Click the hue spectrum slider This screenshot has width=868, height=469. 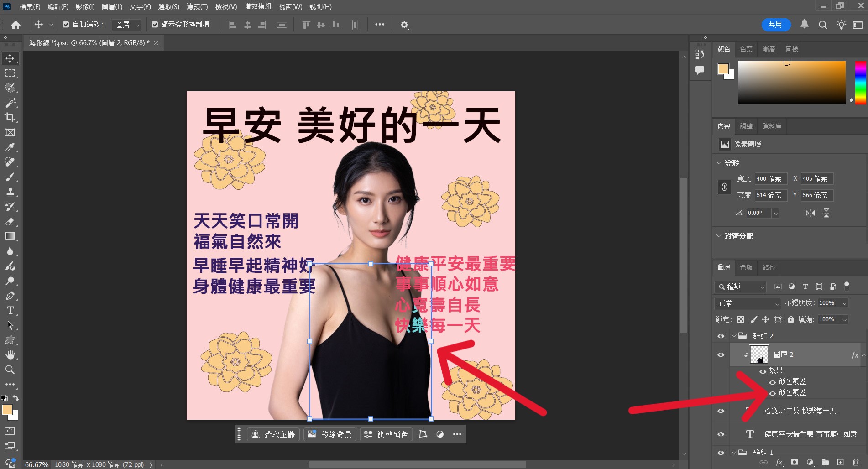click(x=860, y=83)
